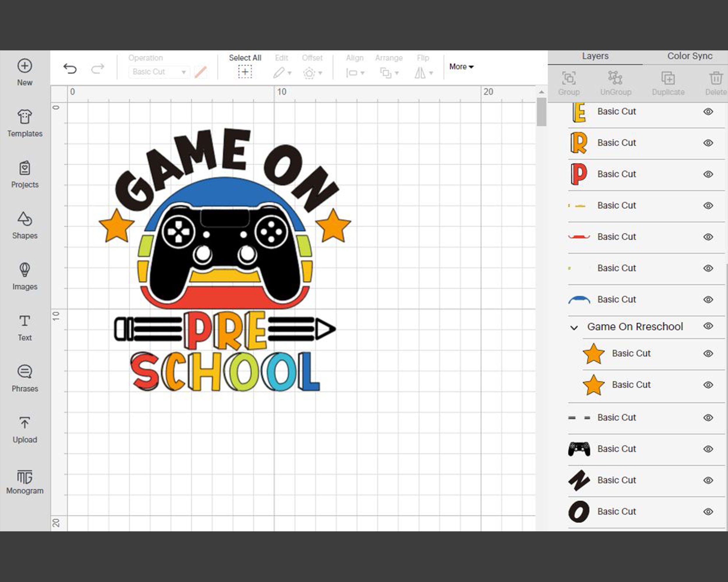Expand the More menu in toolbar
The height and width of the screenshot is (582, 728).
(x=461, y=66)
